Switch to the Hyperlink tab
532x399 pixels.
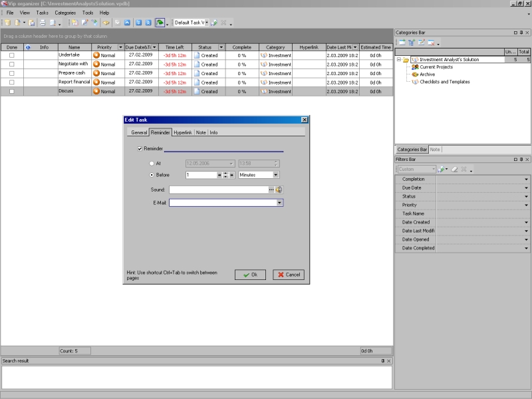point(183,132)
